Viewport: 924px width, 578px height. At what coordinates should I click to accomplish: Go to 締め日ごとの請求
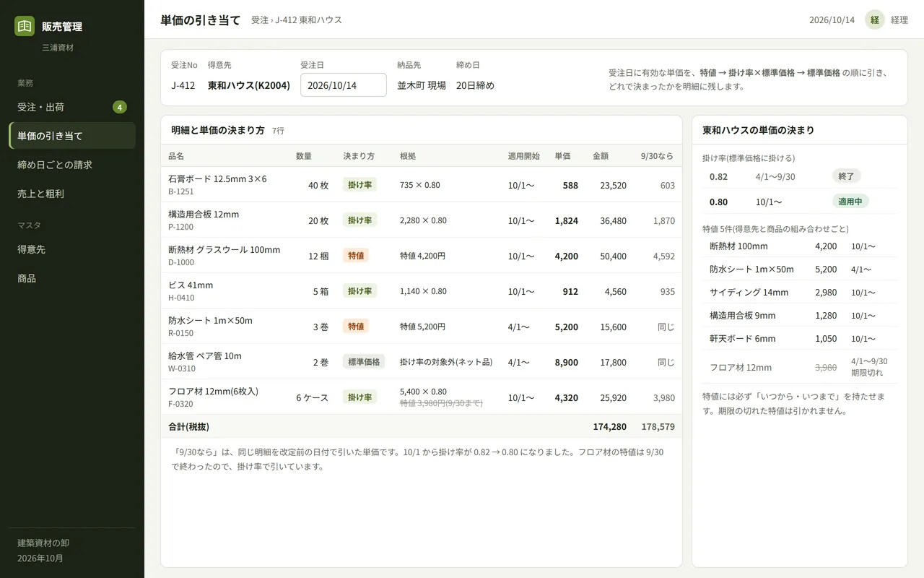click(72, 165)
